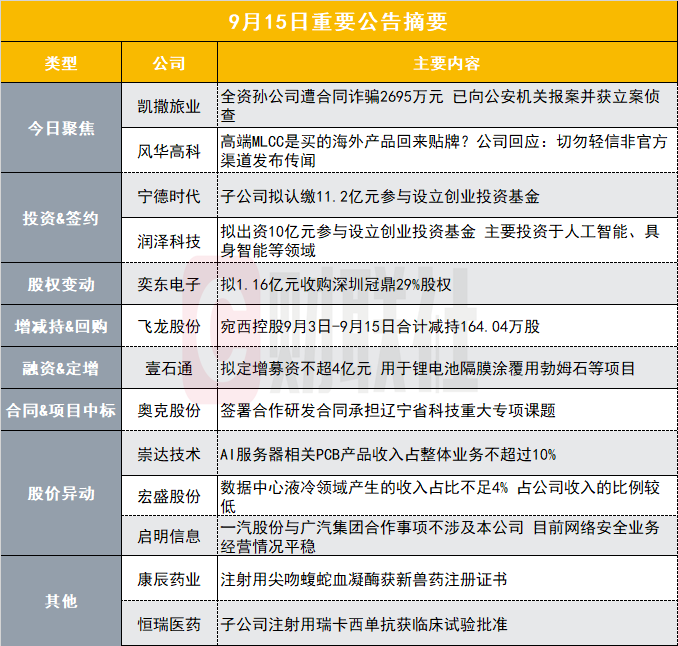Select company name 崇达技术
This screenshot has height=646, width=678.
pos(169,454)
